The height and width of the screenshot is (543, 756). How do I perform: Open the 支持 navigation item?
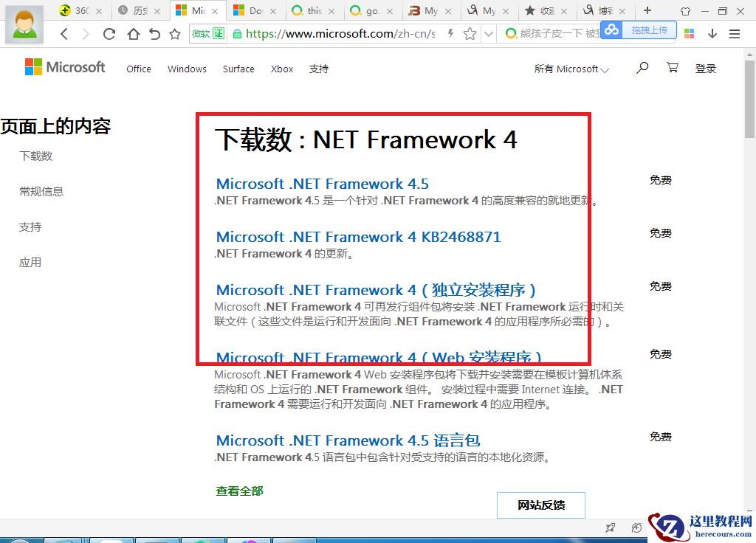click(319, 69)
